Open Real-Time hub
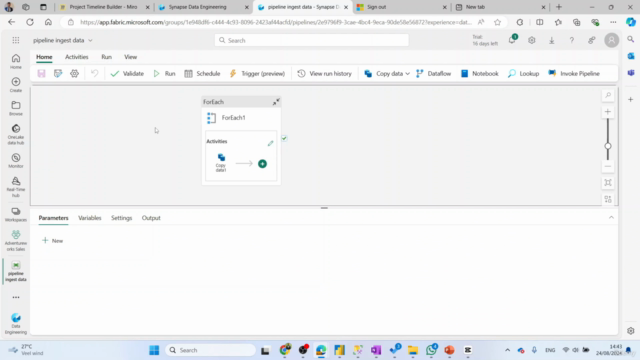Viewport: 640px width, 360px height. pos(16,187)
